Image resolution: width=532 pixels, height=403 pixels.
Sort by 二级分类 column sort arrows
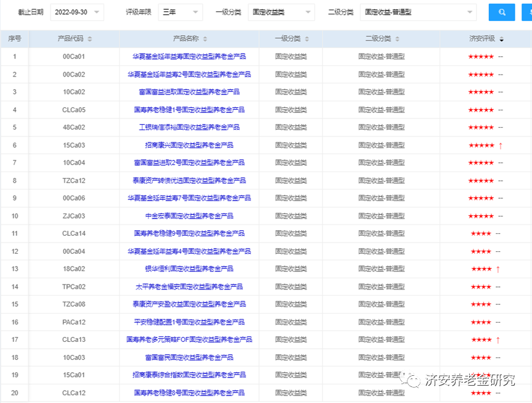pyautogui.click(x=397, y=39)
